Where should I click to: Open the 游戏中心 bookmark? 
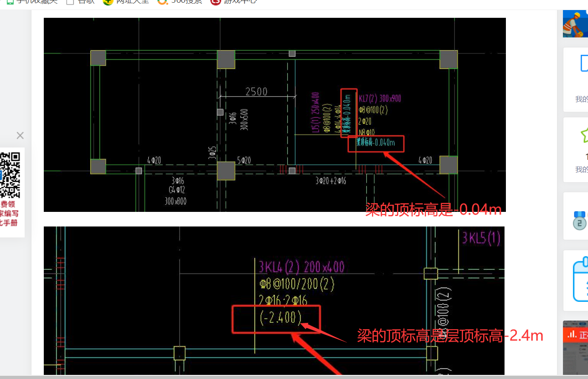click(x=234, y=1)
